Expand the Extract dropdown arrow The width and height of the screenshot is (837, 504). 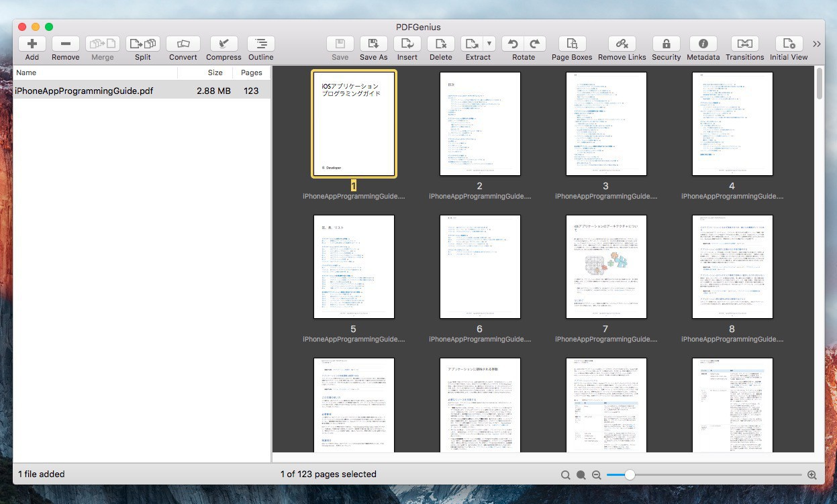pos(489,44)
